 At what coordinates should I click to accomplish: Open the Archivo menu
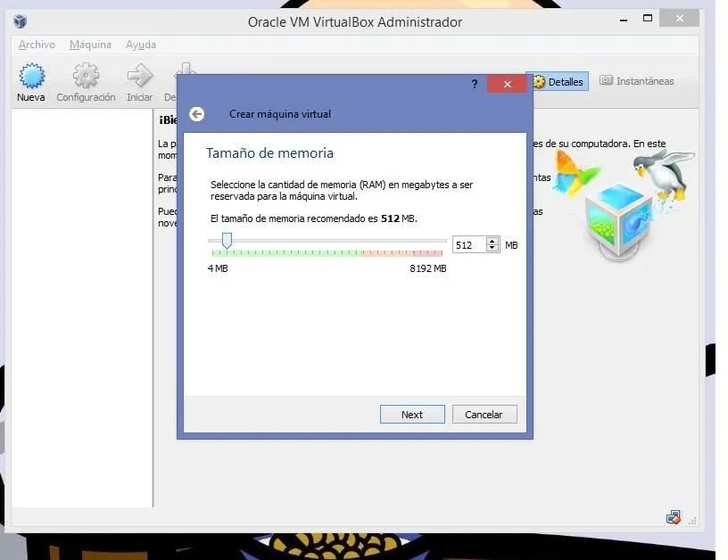(x=37, y=45)
